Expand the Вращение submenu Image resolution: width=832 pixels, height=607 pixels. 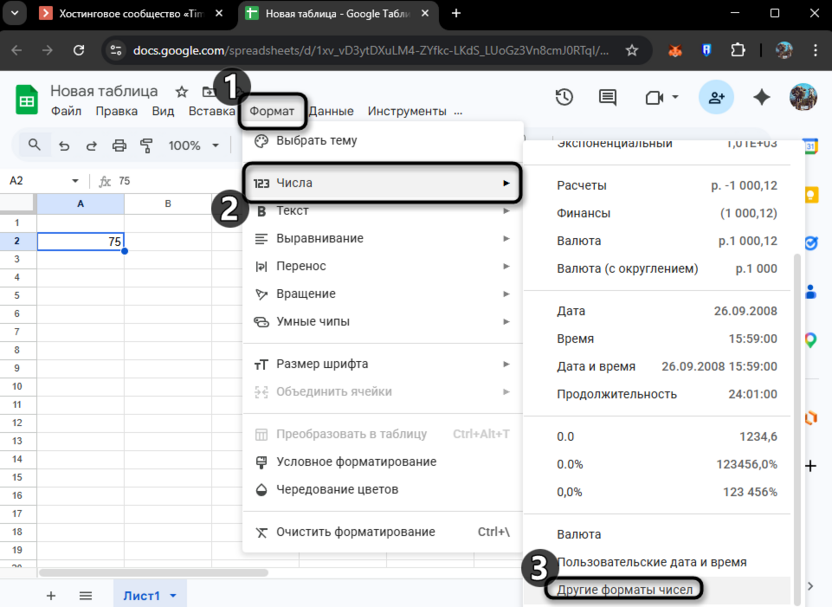pyautogui.click(x=383, y=293)
